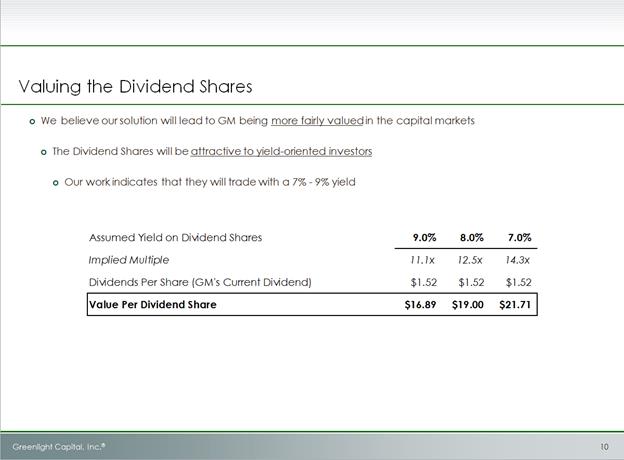Click the slide title 'Valuing the Dividend Shares'
Image resolution: width=624 pixels, height=460 pixels.
[135, 87]
